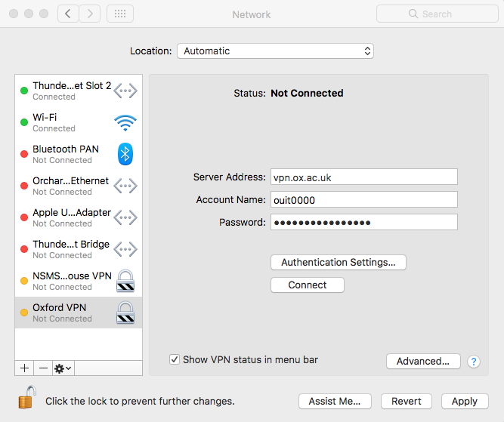Click in the Server Address field
The width and height of the screenshot is (504, 422).
click(x=363, y=177)
